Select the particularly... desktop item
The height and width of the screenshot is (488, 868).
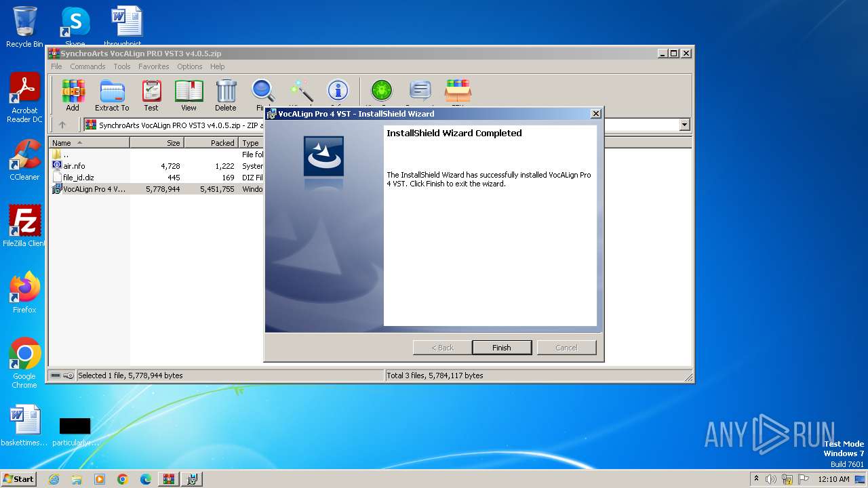[x=75, y=431]
